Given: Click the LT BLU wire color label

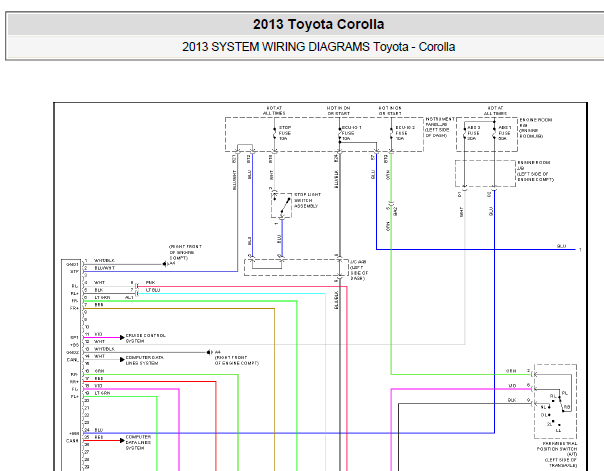Looking at the screenshot, I should point(153,290).
